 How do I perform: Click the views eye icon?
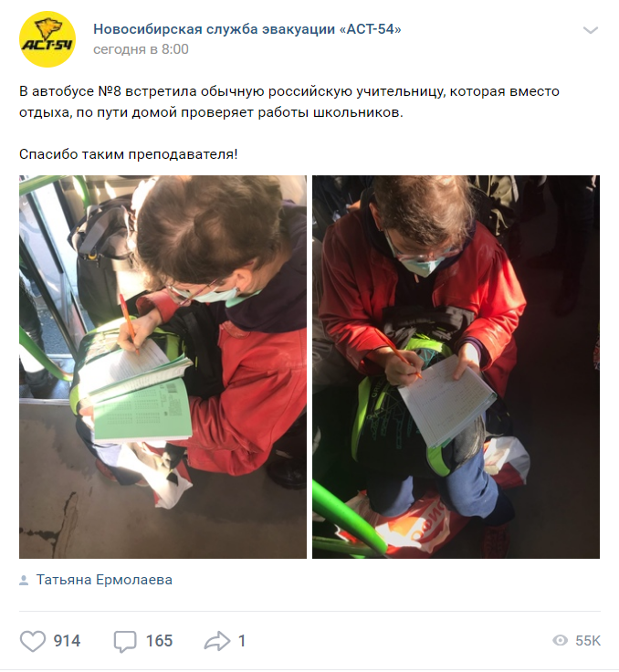click(560, 641)
